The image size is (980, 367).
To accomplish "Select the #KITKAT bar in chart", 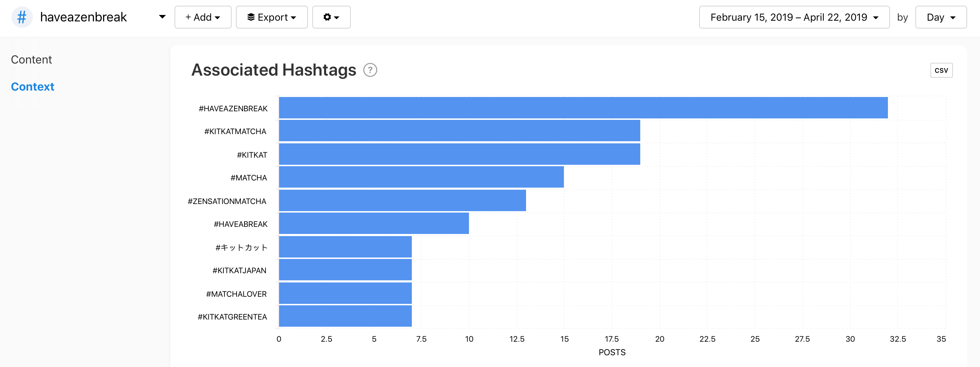I will (x=459, y=154).
